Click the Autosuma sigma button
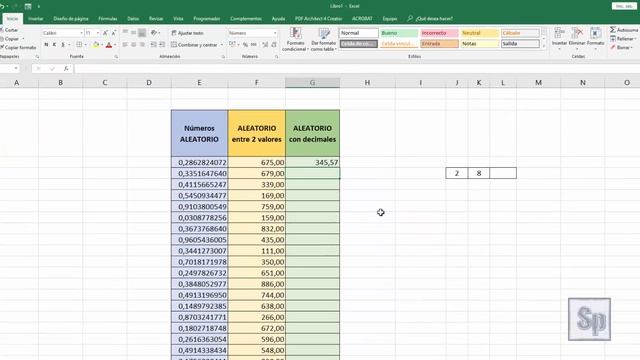The height and width of the screenshot is (360, 640). click(x=624, y=30)
